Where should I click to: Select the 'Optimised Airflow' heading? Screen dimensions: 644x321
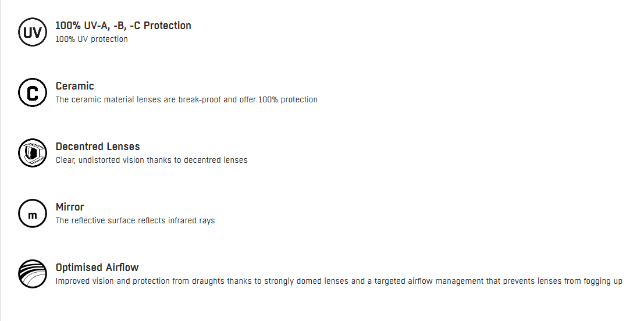click(x=97, y=267)
